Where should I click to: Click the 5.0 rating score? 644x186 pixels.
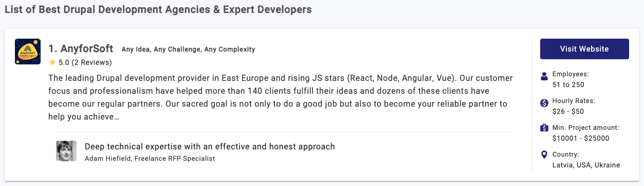pos(64,62)
